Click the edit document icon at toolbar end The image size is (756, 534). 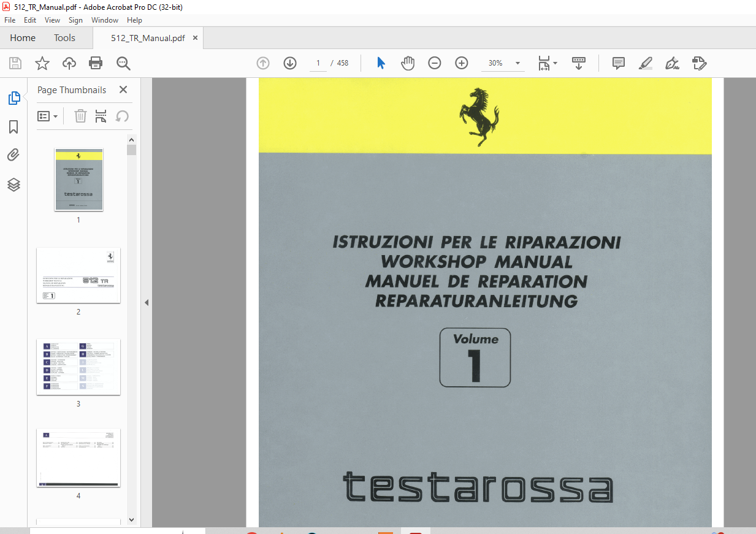click(700, 63)
